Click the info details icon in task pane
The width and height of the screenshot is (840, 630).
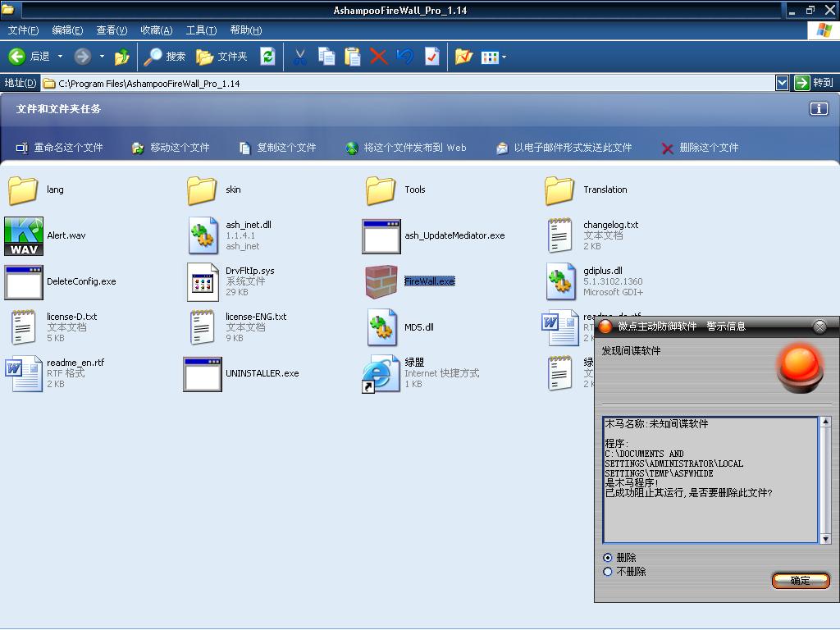coord(819,109)
